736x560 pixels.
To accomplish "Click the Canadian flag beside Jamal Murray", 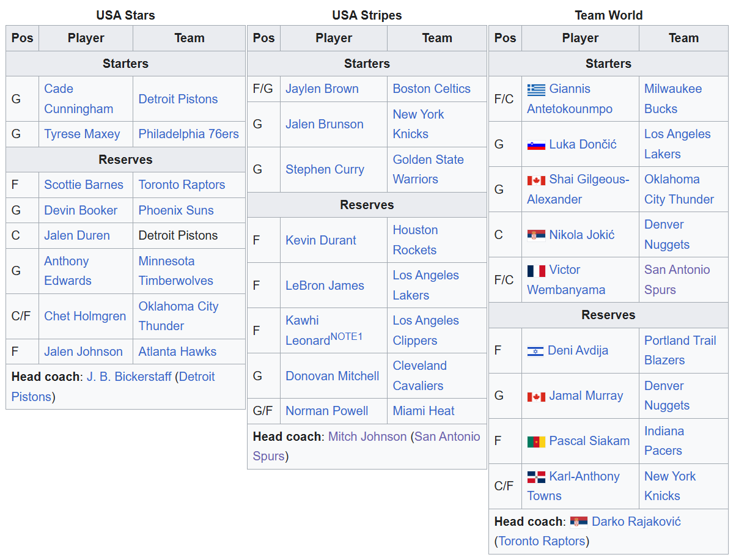I will (x=536, y=397).
